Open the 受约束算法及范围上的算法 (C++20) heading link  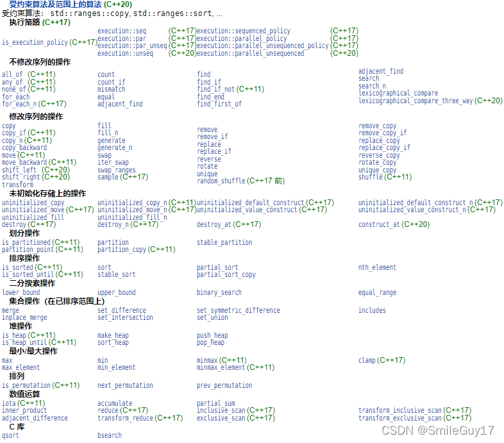71,4
